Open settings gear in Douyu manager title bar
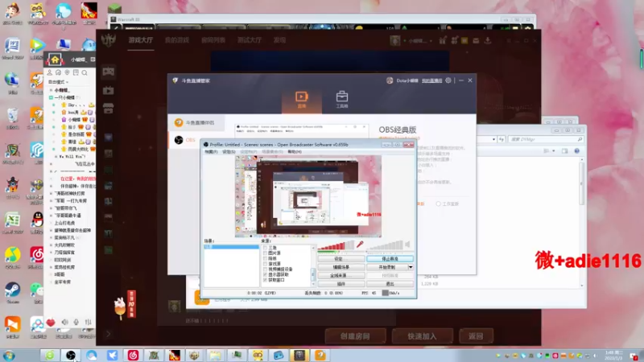The image size is (644, 362). (448, 80)
